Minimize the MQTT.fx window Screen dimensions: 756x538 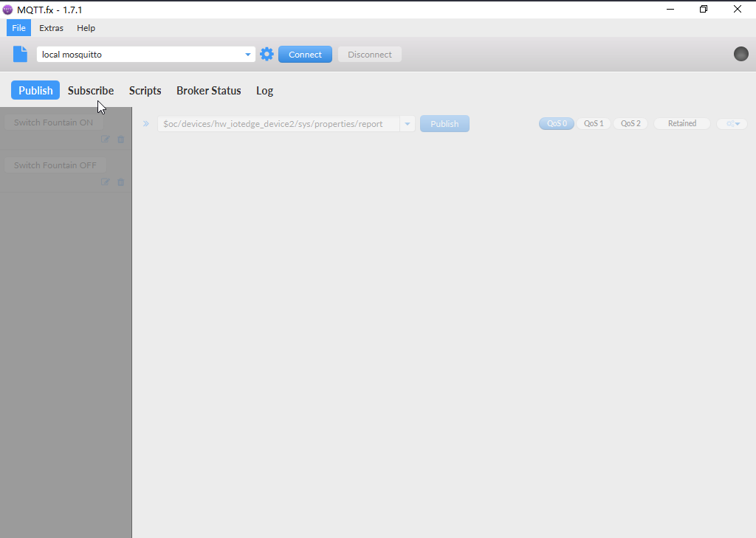pyautogui.click(x=670, y=9)
